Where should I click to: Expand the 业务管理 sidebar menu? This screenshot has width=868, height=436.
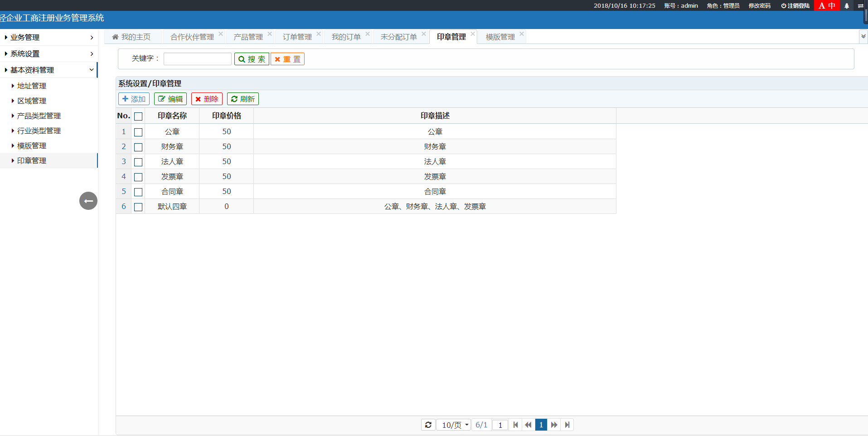coord(48,37)
